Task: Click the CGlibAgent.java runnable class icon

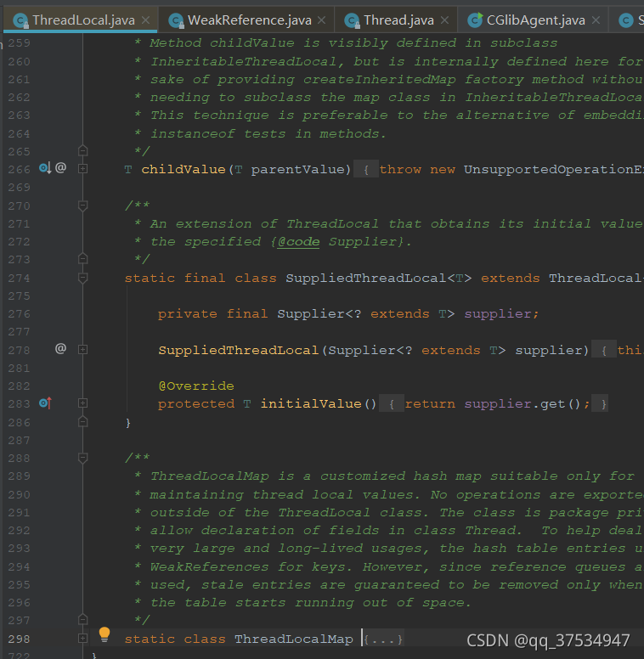Action: point(475,20)
